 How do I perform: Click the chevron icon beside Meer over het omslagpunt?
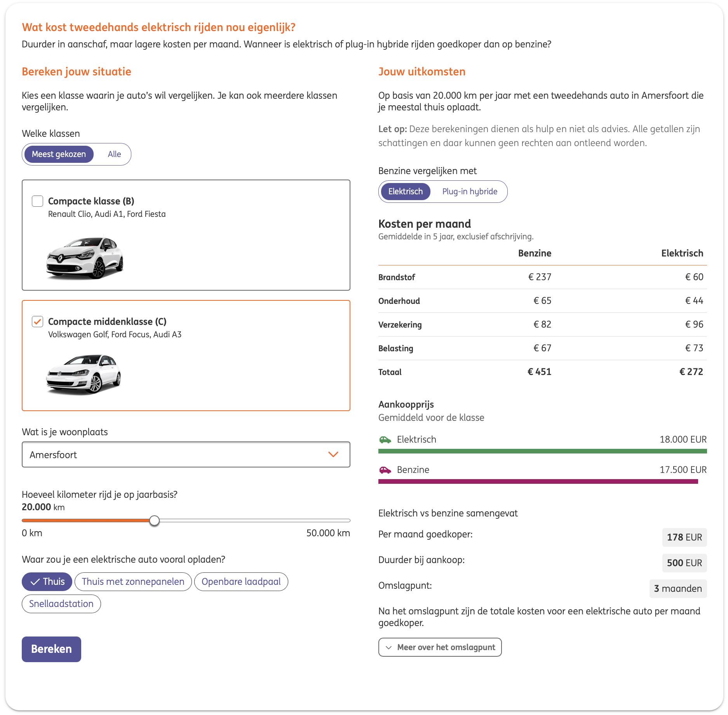tap(388, 647)
